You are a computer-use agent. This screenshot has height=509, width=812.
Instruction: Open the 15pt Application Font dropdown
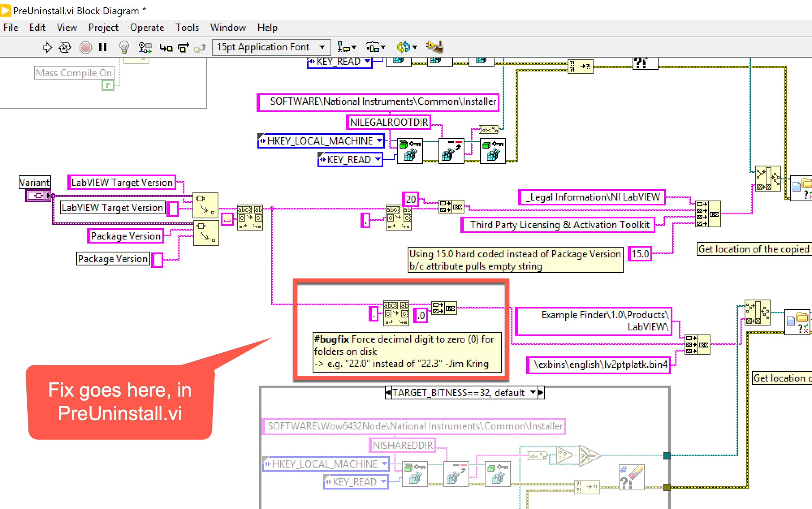click(x=322, y=47)
